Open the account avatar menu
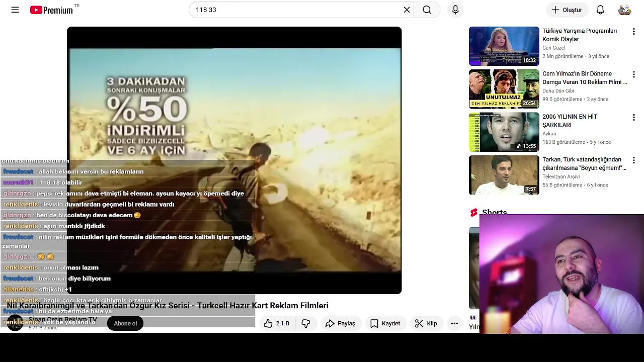This screenshot has width=644, height=362. point(625,10)
